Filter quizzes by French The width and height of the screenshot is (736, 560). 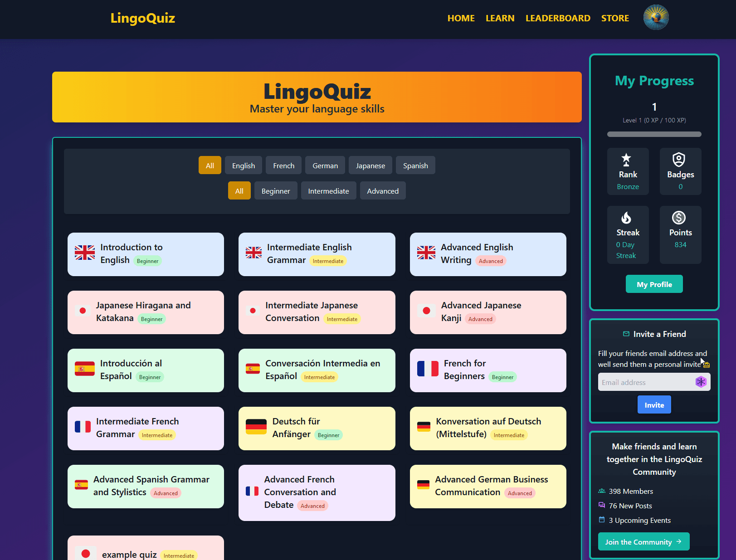pyautogui.click(x=284, y=166)
